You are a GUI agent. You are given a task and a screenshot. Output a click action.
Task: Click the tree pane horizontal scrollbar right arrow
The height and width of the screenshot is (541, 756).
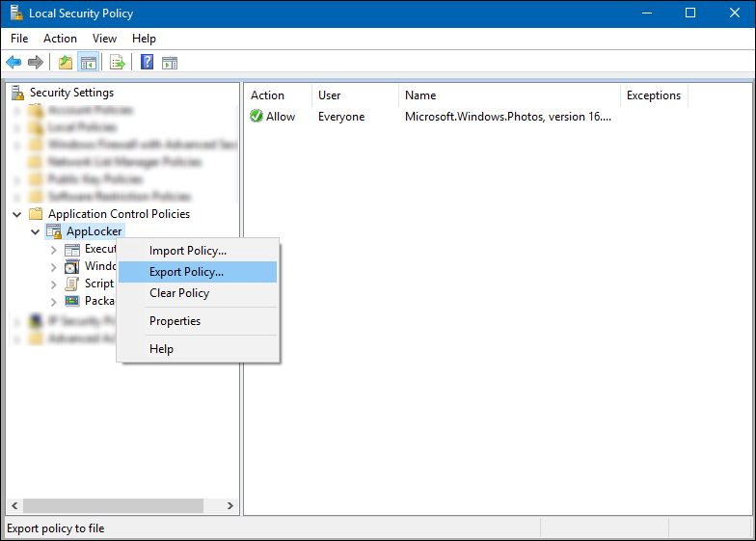(230, 505)
